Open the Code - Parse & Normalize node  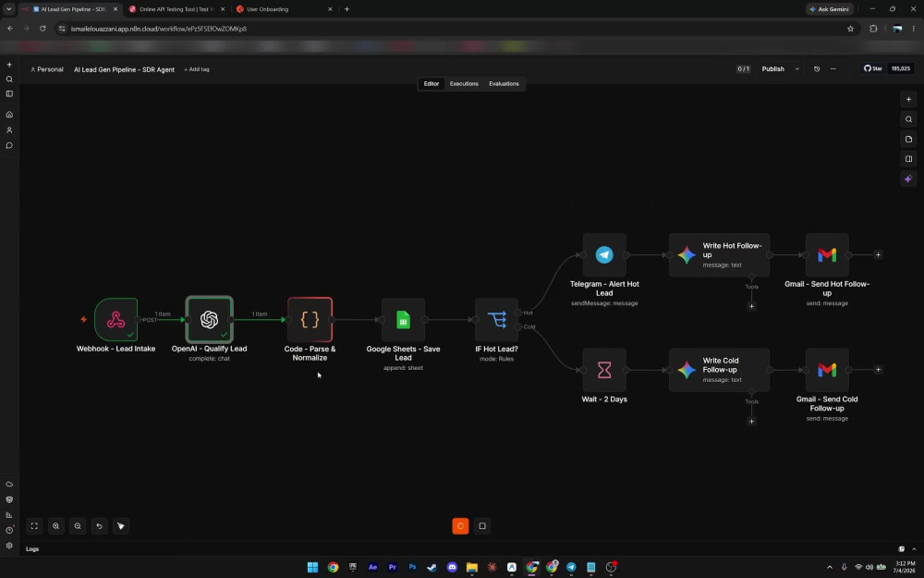click(310, 320)
